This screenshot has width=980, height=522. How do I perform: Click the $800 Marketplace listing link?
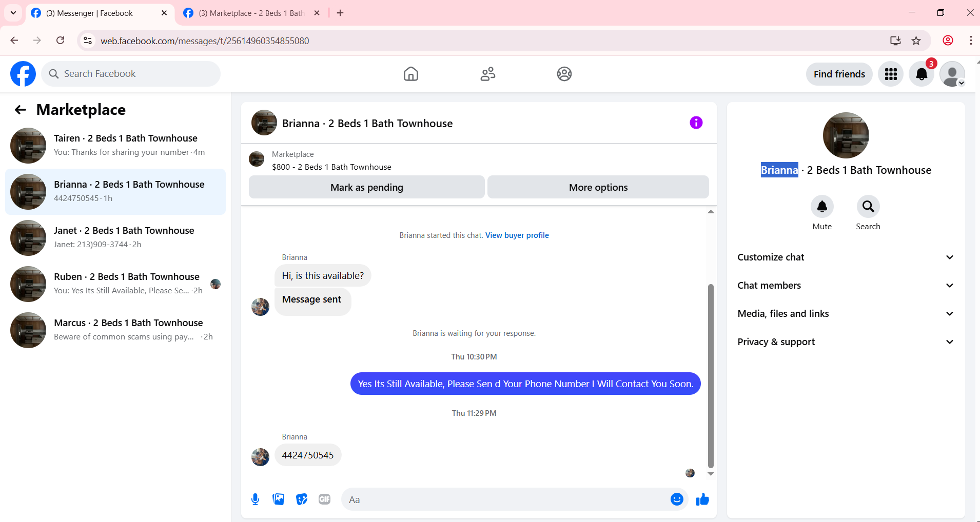point(331,167)
